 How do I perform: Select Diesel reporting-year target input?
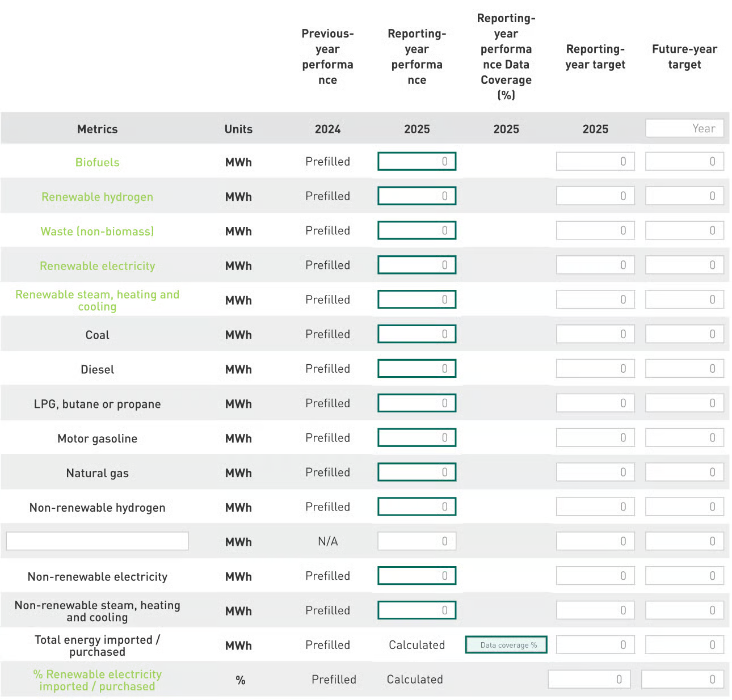coord(595,369)
